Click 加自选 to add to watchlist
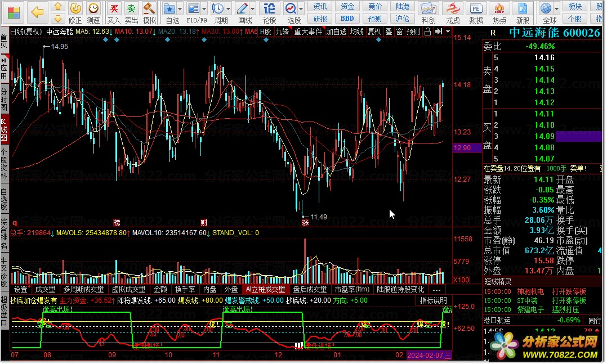 [336, 32]
